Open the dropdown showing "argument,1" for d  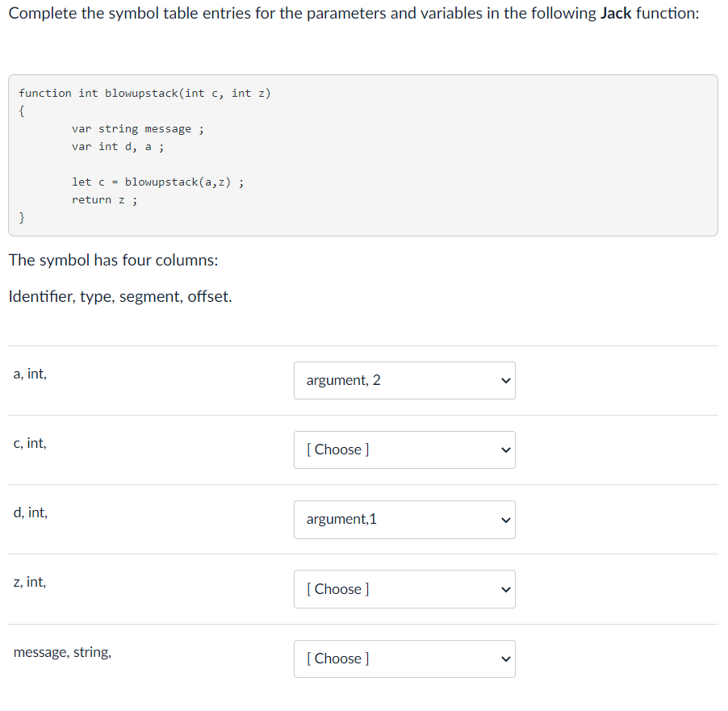click(404, 520)
